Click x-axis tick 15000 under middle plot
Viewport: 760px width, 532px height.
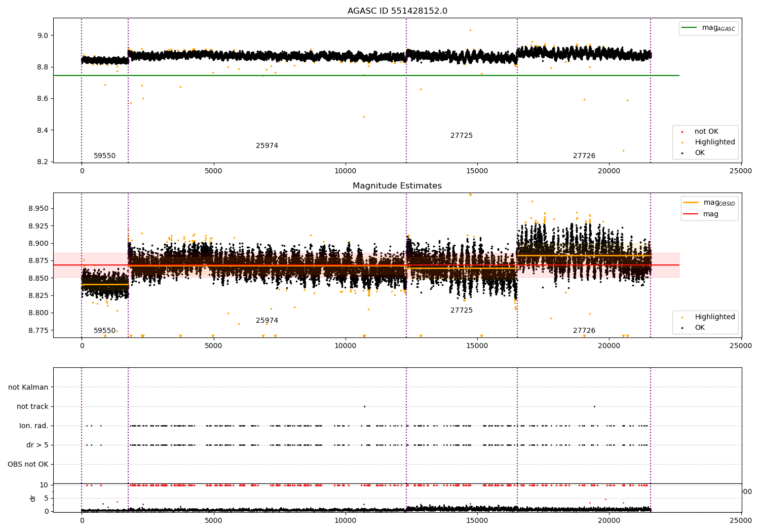click(x=477, y=346)
